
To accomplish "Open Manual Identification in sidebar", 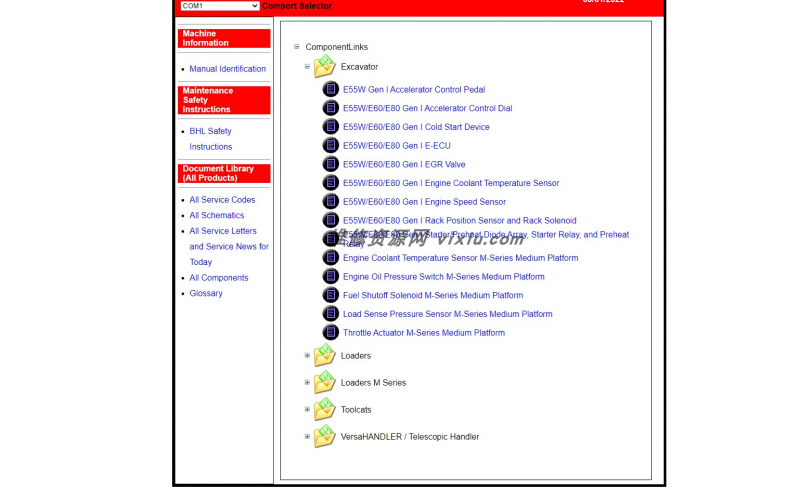I will click(228, 69).
